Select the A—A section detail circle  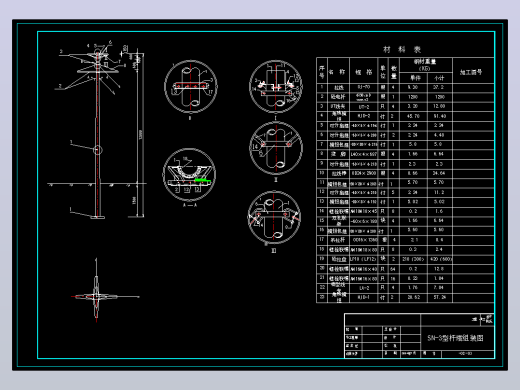pyautogui.click(x=189, y=175)
